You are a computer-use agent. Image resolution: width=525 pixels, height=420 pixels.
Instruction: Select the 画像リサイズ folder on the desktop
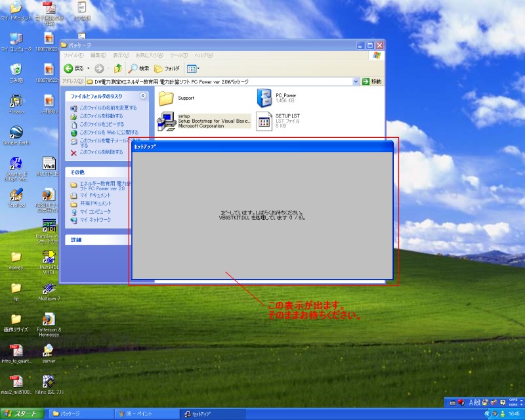[16, 322]
